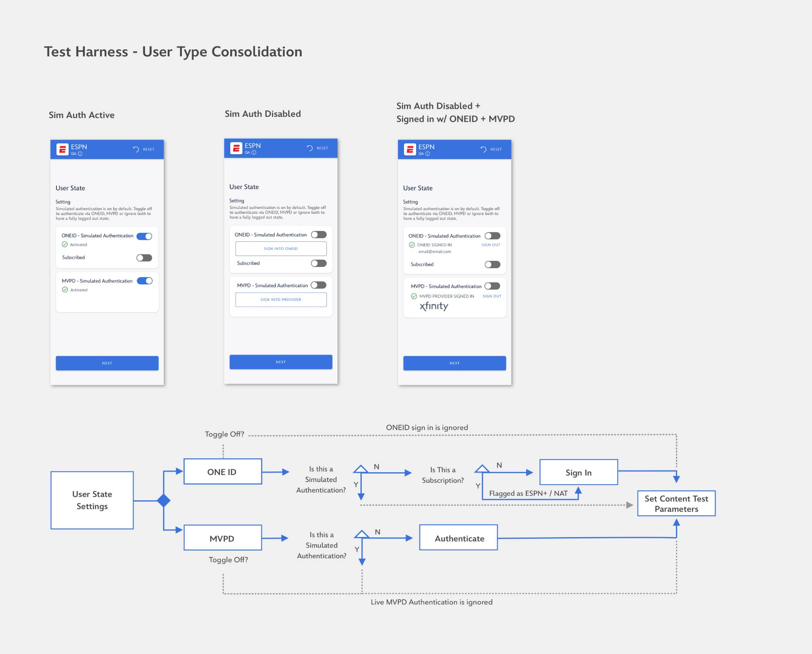Click SIGN OUT link beside MVPD PROVIDER SIGNED IN
The image size is (812, 654).
(x=492, y=296)
